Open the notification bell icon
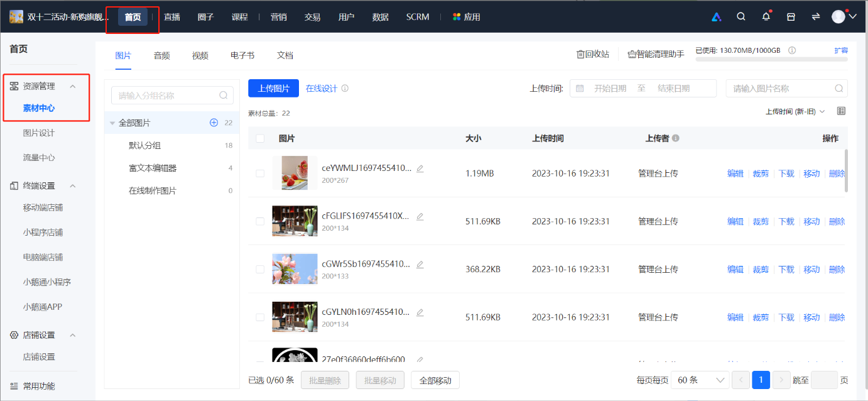Image resolution: width=868 pixels, height=401 pixels. tap(766, 16)
